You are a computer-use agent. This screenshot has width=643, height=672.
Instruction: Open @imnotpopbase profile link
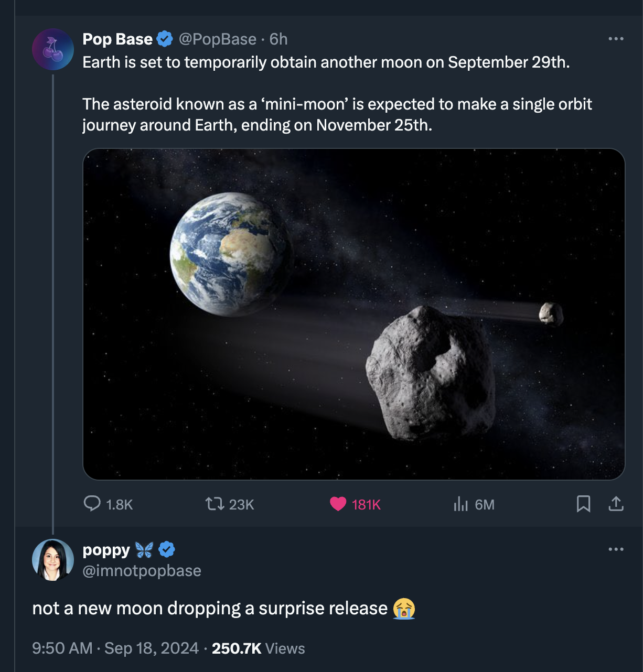tap(142, 571)
